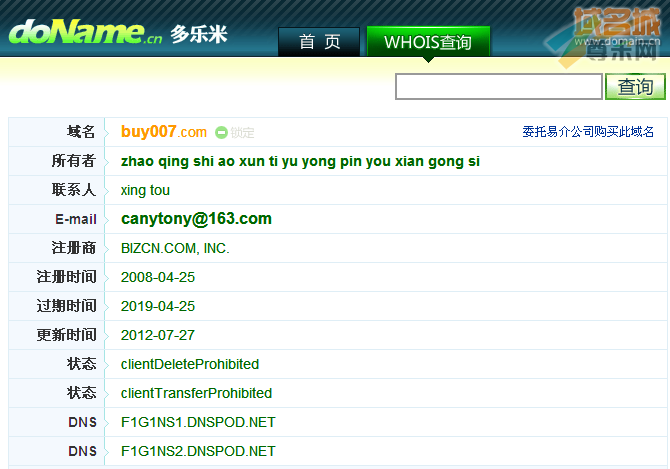Open the 首页 tab
Image resolution: width=670 pixels, height=469 pixels.
[x=319, y=41]
